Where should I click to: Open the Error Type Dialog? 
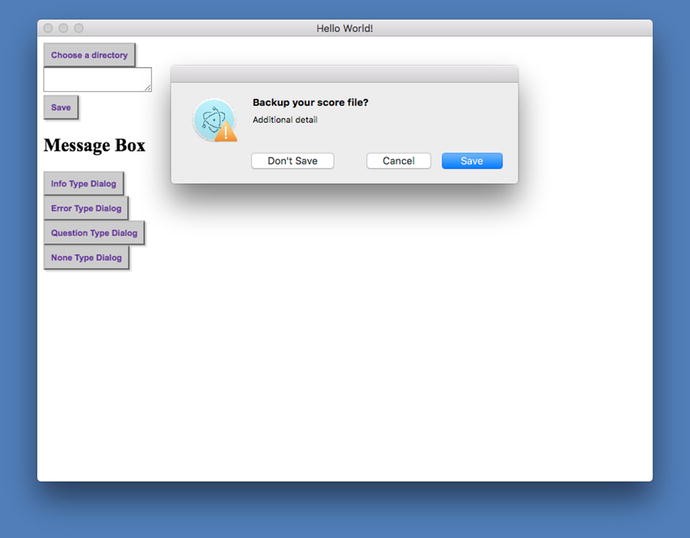86,208
